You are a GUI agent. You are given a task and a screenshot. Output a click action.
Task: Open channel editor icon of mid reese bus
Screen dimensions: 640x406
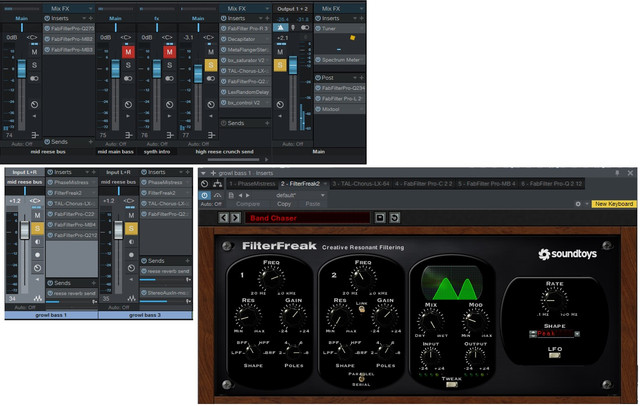click(35, 135)
